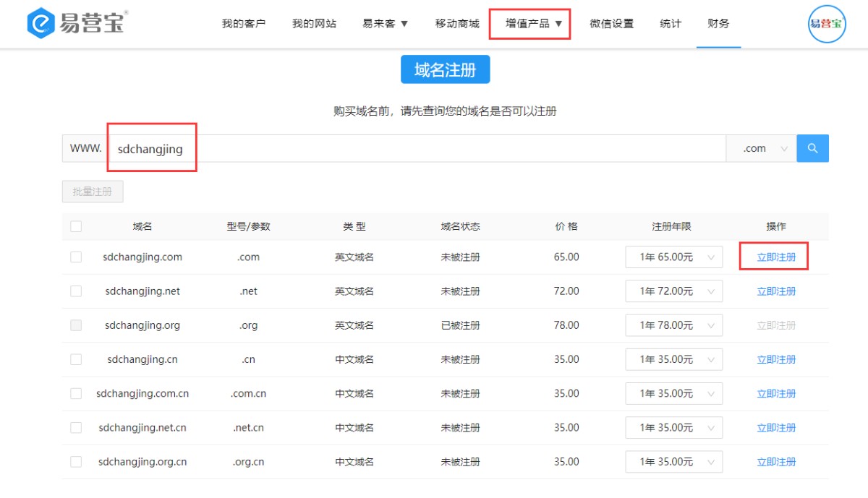Open the 1年 72.00元 term selector

[x=673, y=291]
